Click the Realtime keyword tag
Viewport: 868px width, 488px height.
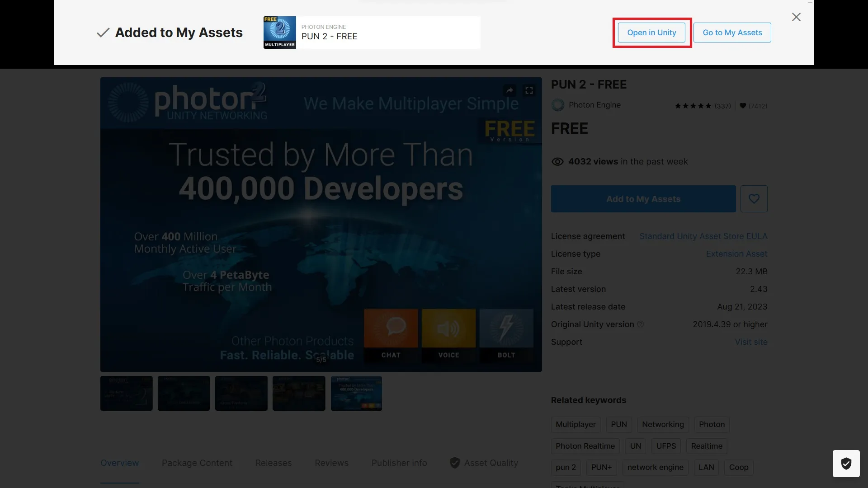pyautogui.click(x=707, y=446)
